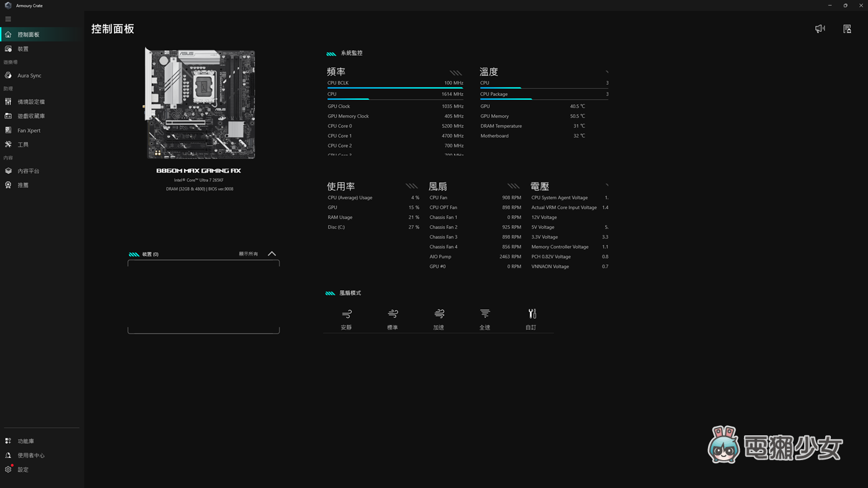The width and height of the screenshot is (868, 488).
Task: Open 裝置 in the sidebar
Action: (x=42, y=49)
